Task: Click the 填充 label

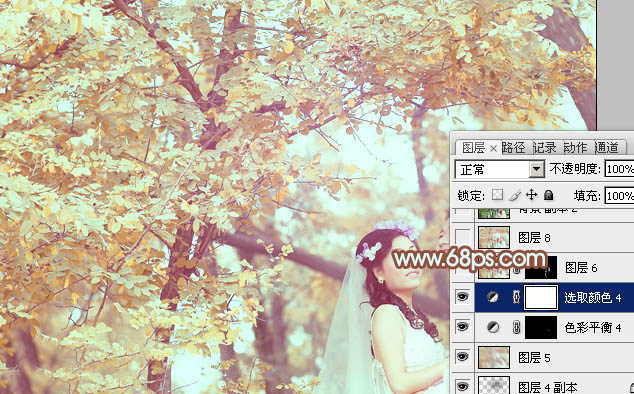Action: coord(587,196)
